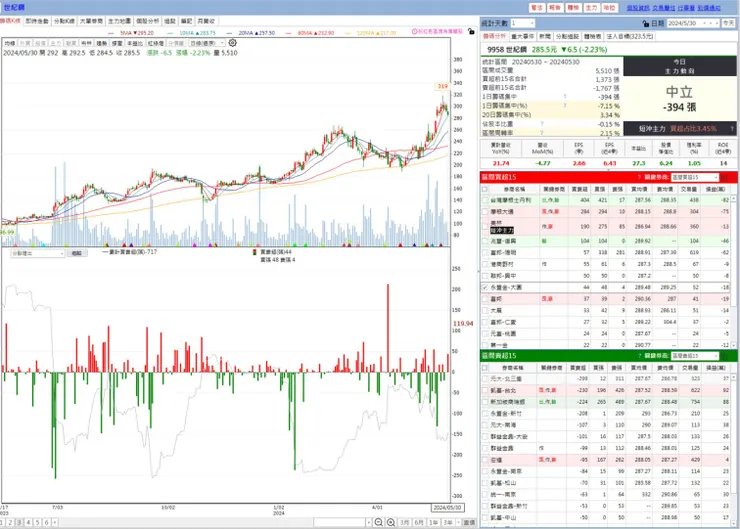This screenshot has width=740, height=529.
Task: Set chart range to 6月
Action: pyautogui.click(x=419, y=522)
